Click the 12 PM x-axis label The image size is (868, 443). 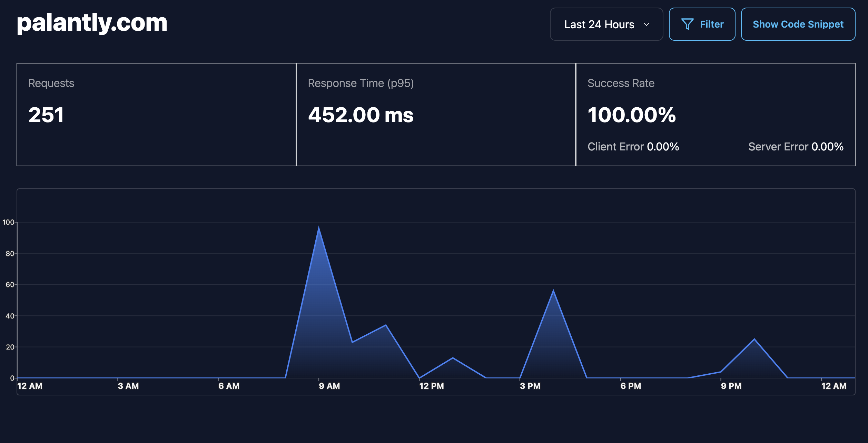click(x=432, y=386)
